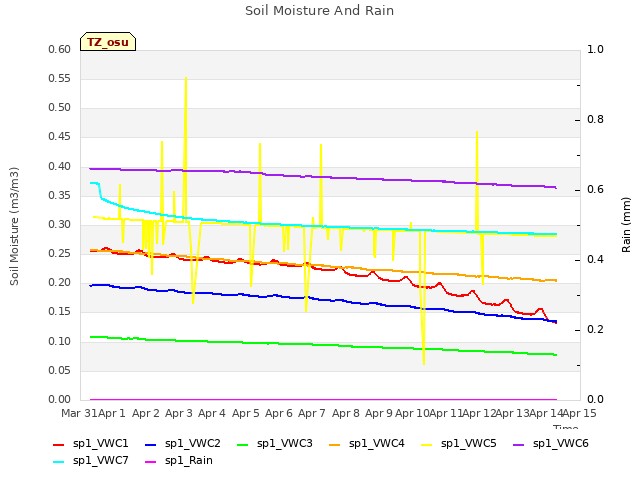Click the sp1_VWC4 orange legend swatch
Viewport: 640px width, 480px height.
(335, 444)
